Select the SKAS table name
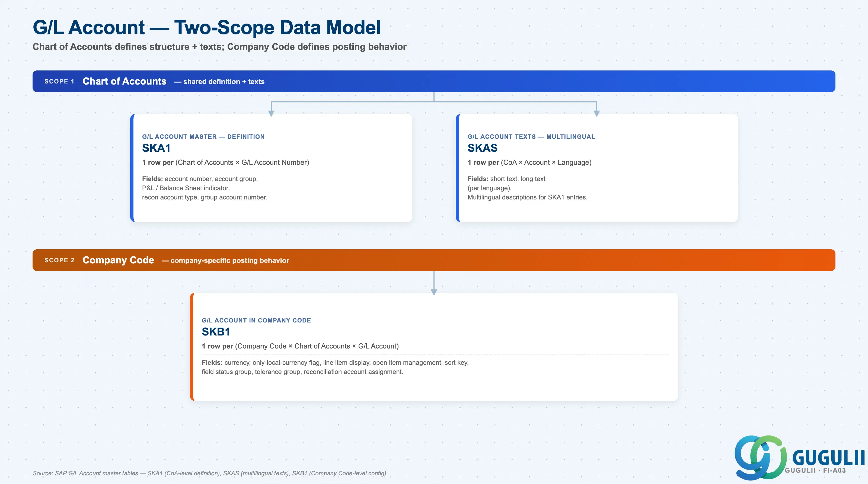Image resolution: width=868 pixels, height=484 pixels. pyautogui.click(x=483, y=148)
